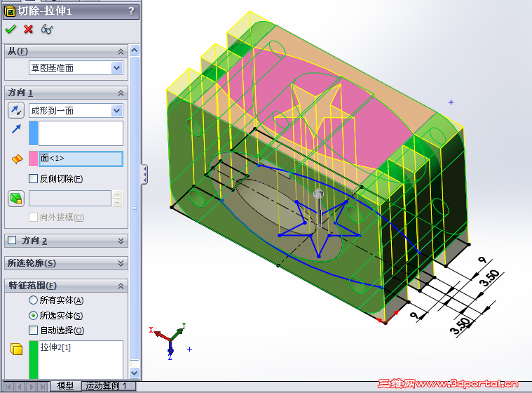532x393 pixels.
Task: Select 拉伸2[1] in bodies list
Action: coord(55,347)
